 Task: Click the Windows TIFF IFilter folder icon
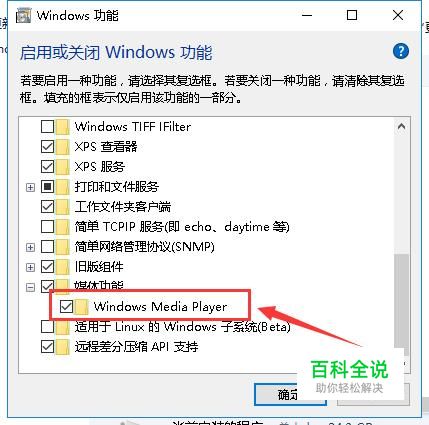(x=63, y=127)
